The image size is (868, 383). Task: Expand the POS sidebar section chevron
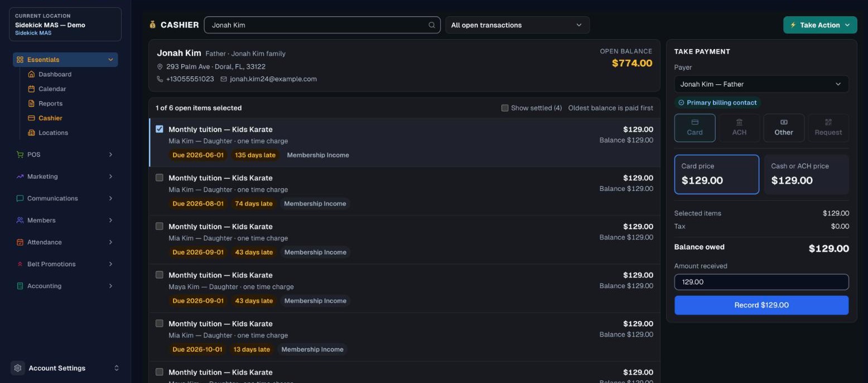point(110,155)
